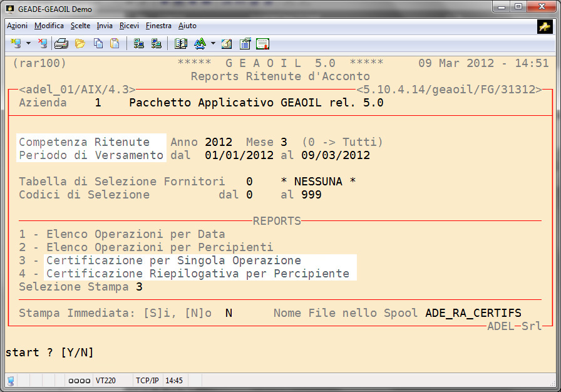Open the Finestra menu

(158, 26)
